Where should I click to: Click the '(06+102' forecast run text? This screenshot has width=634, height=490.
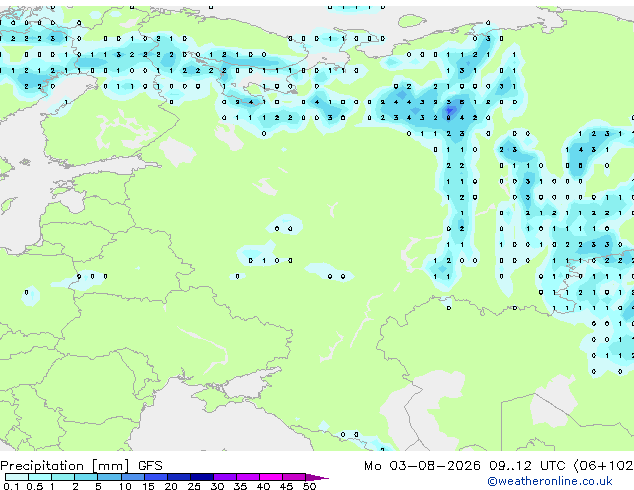pyautogui.click(x=603, y=466)
